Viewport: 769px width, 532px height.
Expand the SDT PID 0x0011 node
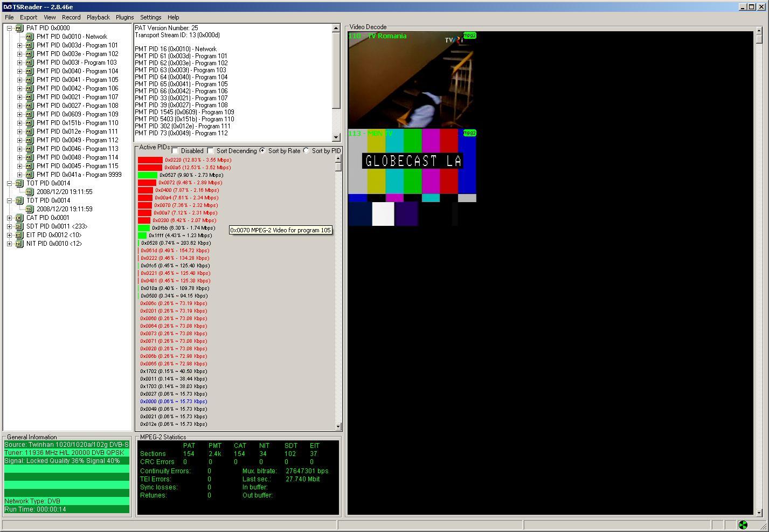tap(10, 226)
